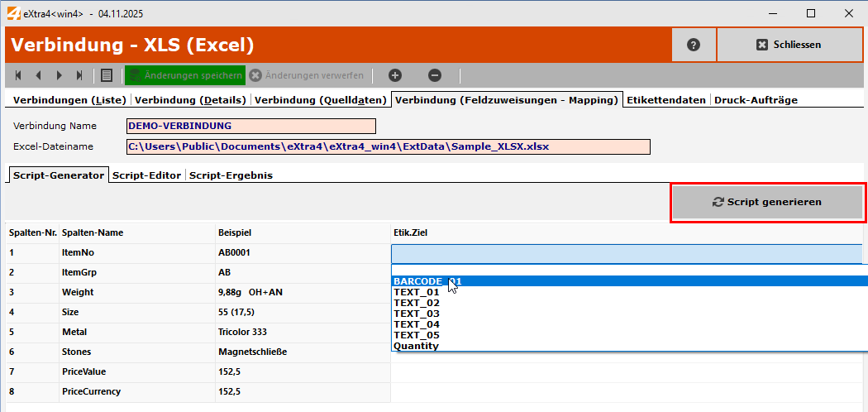The width and height of the screenshot is (868, 412).
Task: Click the Schliessen button
Action: 789,45
